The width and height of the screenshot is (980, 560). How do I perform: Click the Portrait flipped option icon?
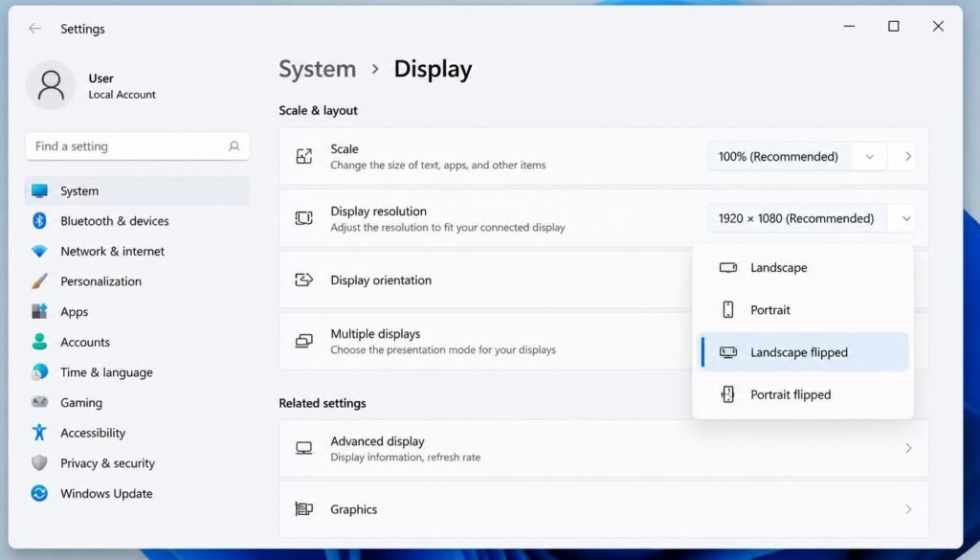coord(728,394)
